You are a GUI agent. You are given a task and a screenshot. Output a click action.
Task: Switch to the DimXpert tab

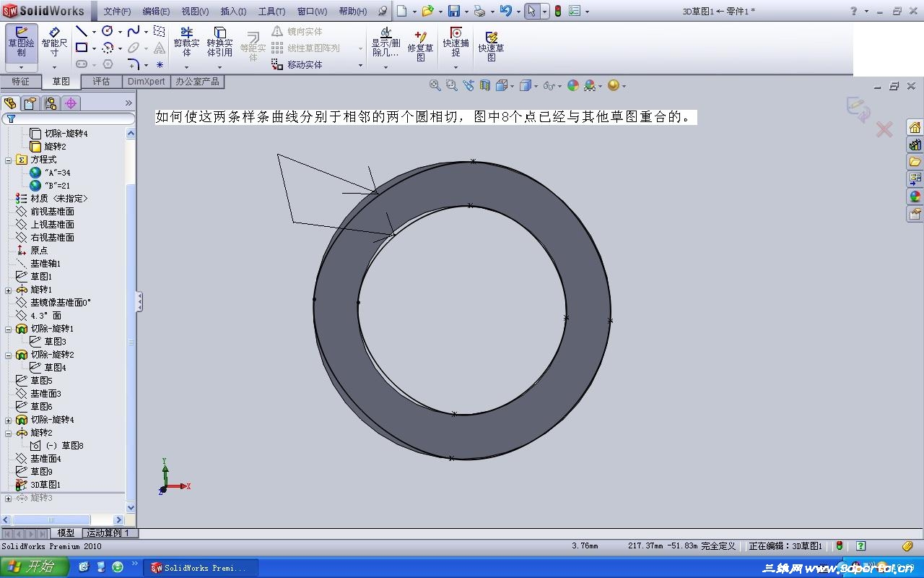click(146, 82)
